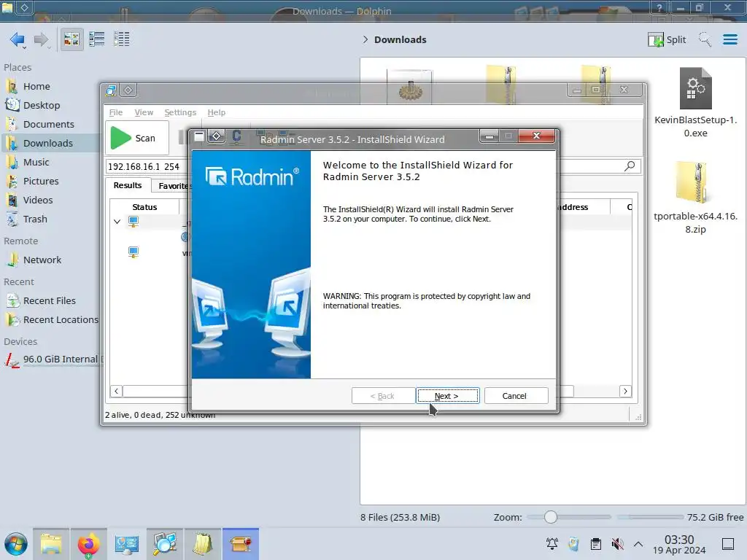Click the keep-above diamond icon on Radmin titlebar
This screenshot has height=560, width=747.
216,136
